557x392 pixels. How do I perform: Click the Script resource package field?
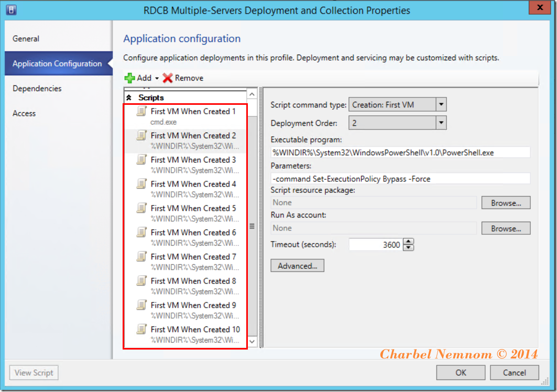click(374, 203)
